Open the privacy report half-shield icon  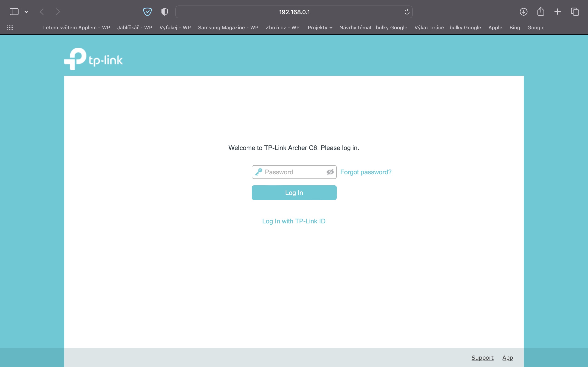pyautogui.click(x=164, y=12)
